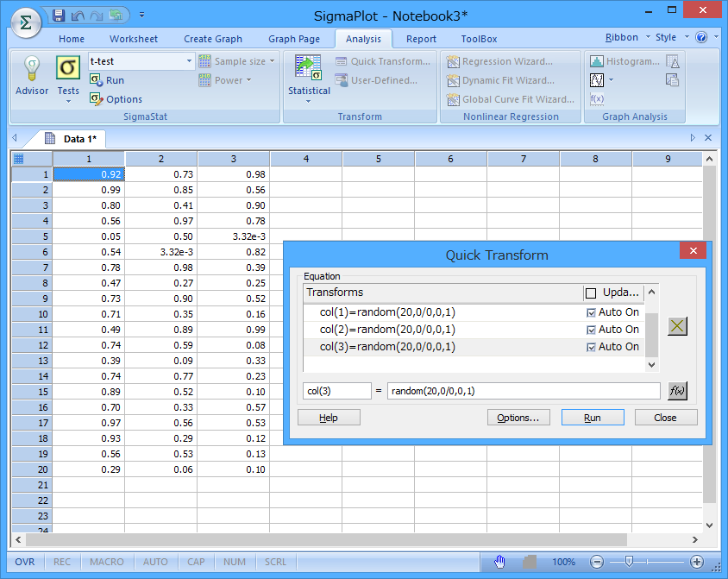
Task: Expand the Customize Quick Access Toolbar arrow
Action: coord(141,16)
